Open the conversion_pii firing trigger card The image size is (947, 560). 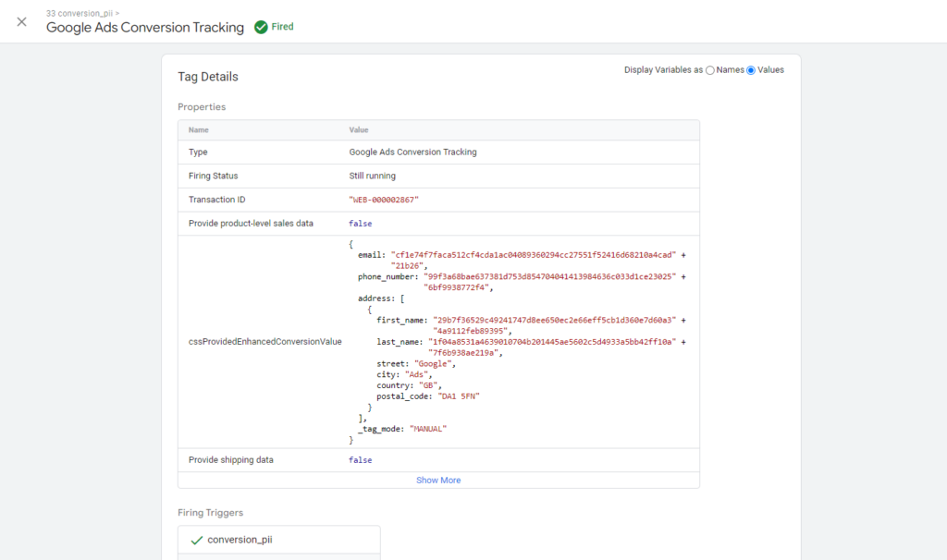(x=278, y=540)
